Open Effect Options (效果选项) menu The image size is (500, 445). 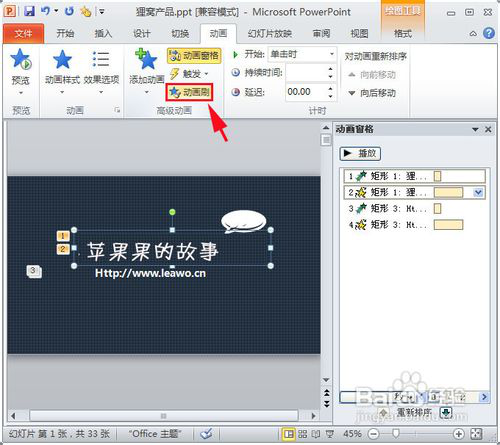point(101,71)
